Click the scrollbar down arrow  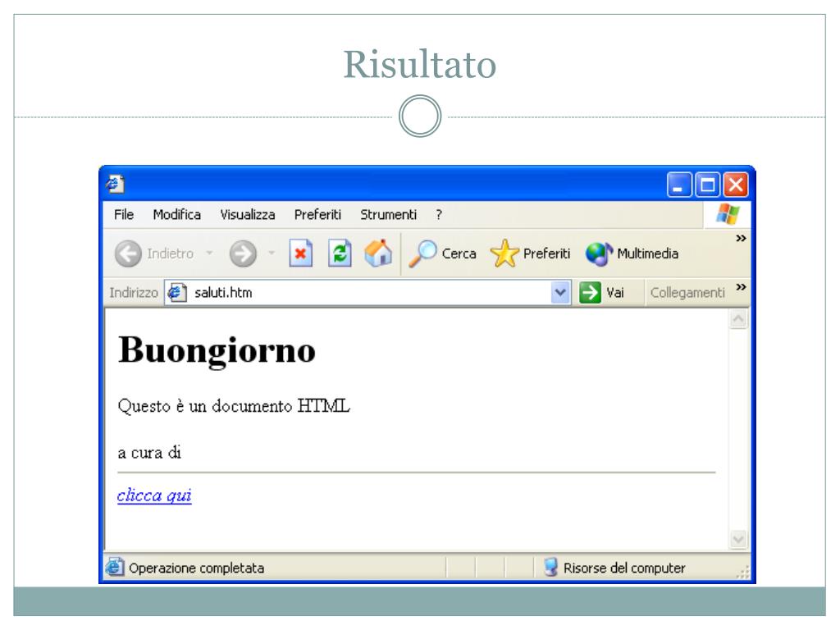(x=738, y=540)
